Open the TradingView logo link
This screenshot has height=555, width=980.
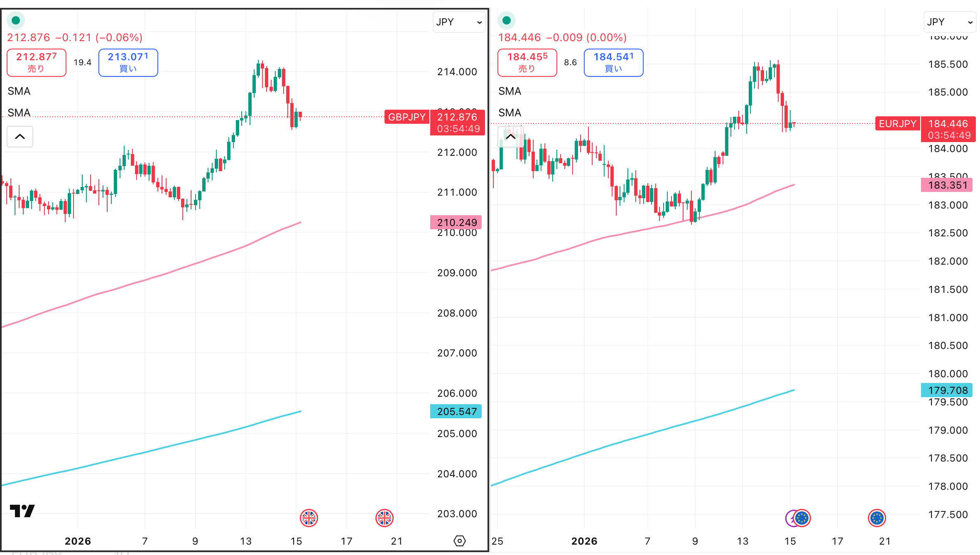coord(22,511)
